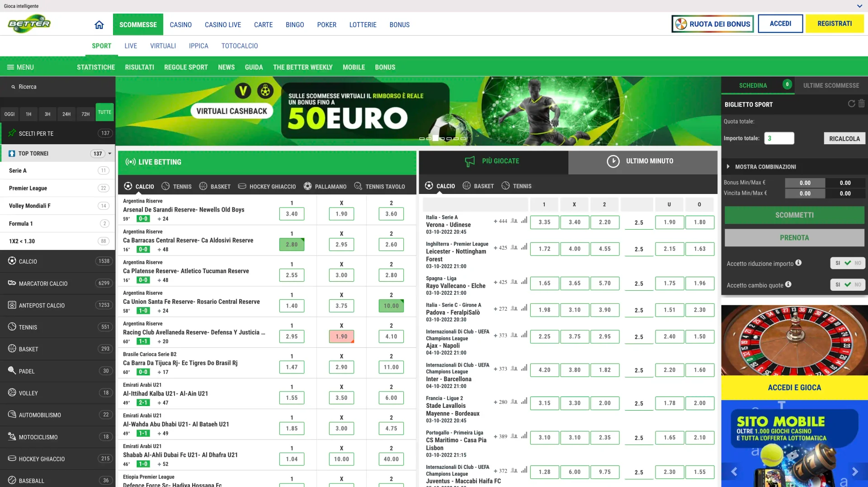Expand +373 markets for Ajax - Napoli
The width and height of the screenshot is (868, 487).
click(500, 336)
